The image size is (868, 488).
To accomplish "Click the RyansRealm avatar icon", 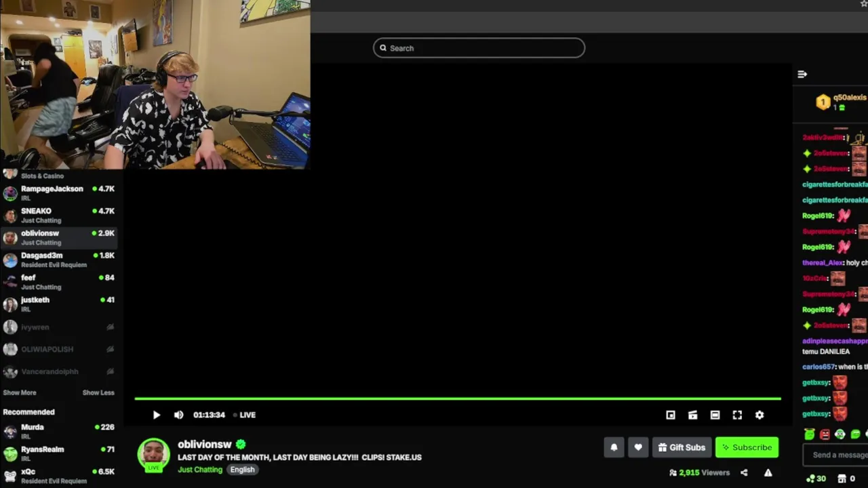I will pyautogui.click(x=10, y=453).
